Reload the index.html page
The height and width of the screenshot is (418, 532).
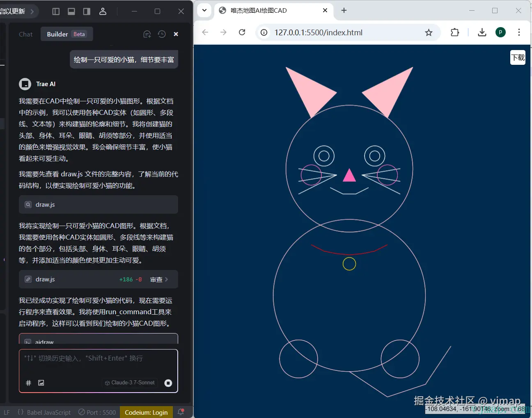pos(242,32)
